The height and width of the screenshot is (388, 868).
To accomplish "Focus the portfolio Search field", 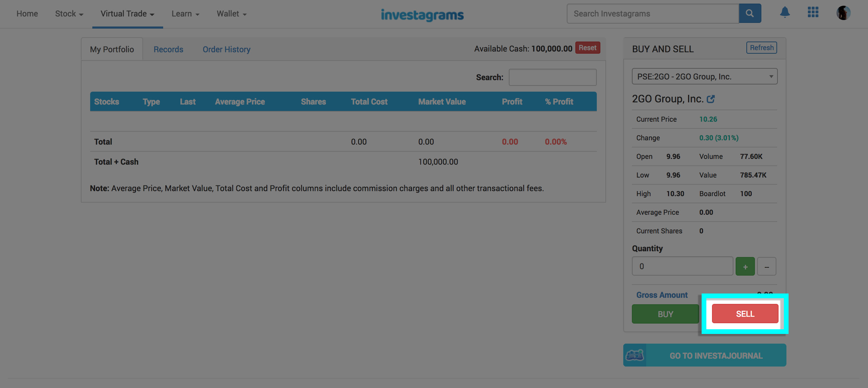I will click(x=553, y=77).
